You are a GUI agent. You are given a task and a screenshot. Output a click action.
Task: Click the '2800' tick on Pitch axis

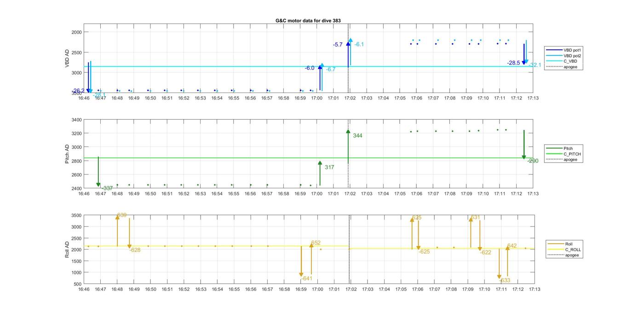(76, 161)
